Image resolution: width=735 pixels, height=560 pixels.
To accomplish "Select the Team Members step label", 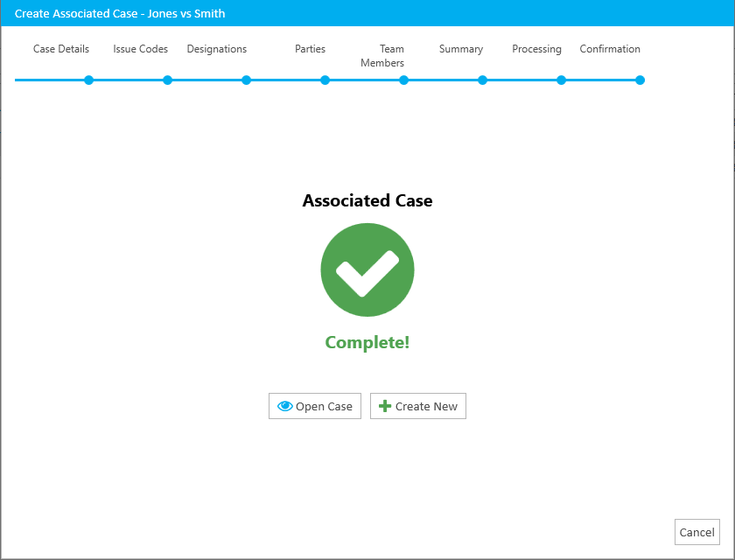I will tap(383, 56).
